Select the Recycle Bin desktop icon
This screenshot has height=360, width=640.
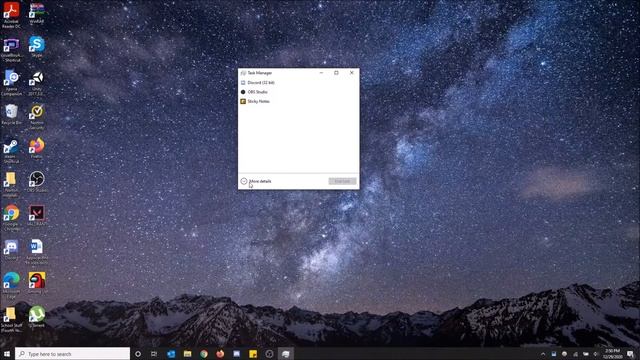pyautogui.click(x=11, y=114)
